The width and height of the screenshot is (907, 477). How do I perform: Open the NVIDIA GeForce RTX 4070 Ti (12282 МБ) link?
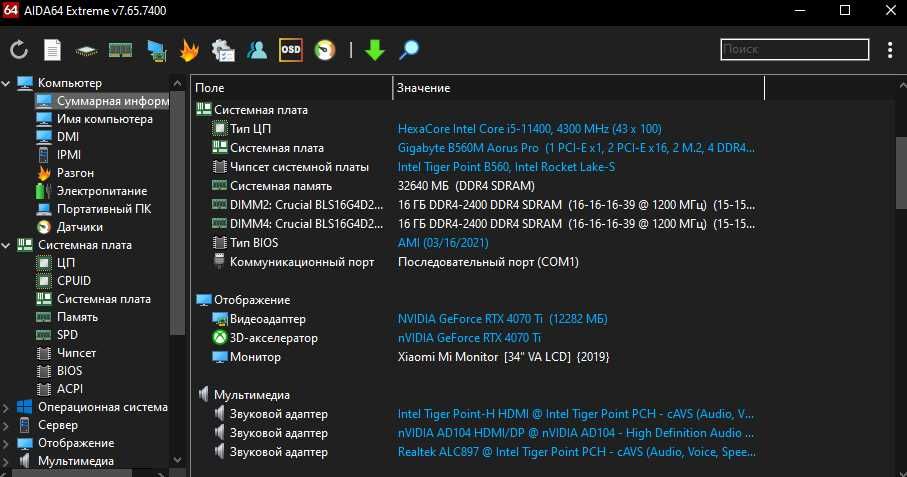503,319
